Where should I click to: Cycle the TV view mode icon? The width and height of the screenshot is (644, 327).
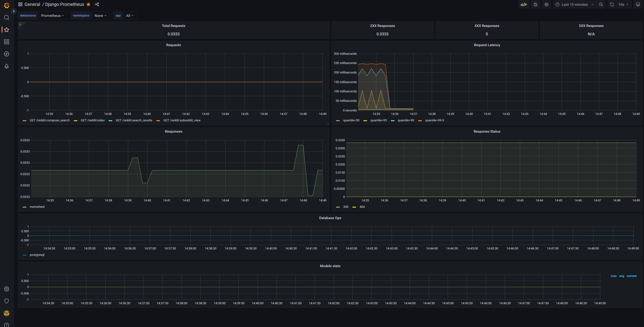point(638,5)
